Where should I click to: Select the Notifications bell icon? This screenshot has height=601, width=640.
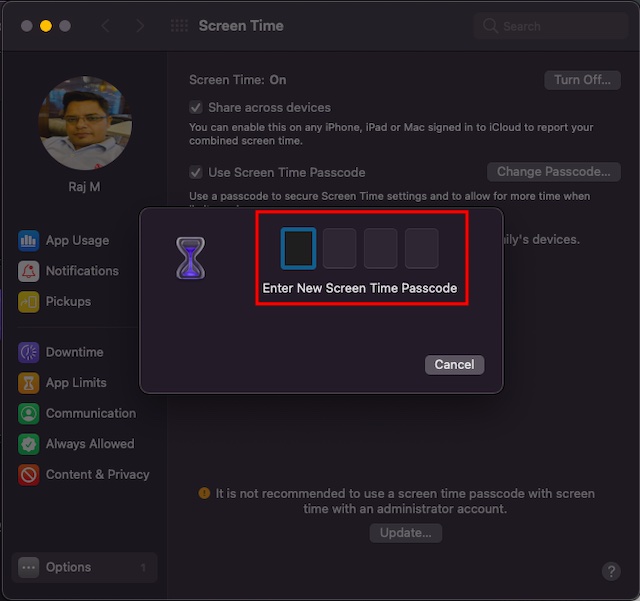click(x=29, y=271)
